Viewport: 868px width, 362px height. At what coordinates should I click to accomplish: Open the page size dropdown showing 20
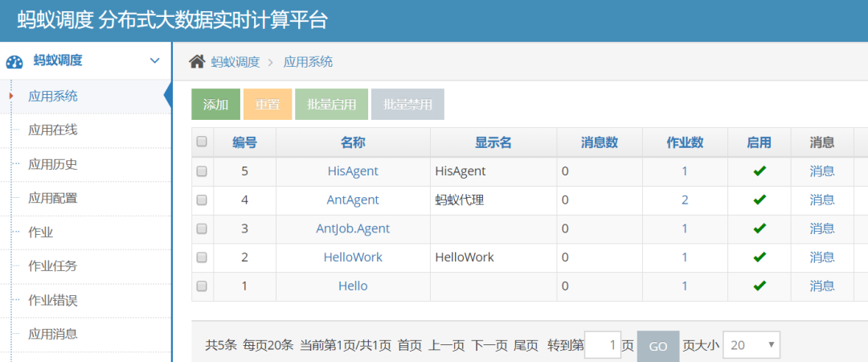pos(751,345)
